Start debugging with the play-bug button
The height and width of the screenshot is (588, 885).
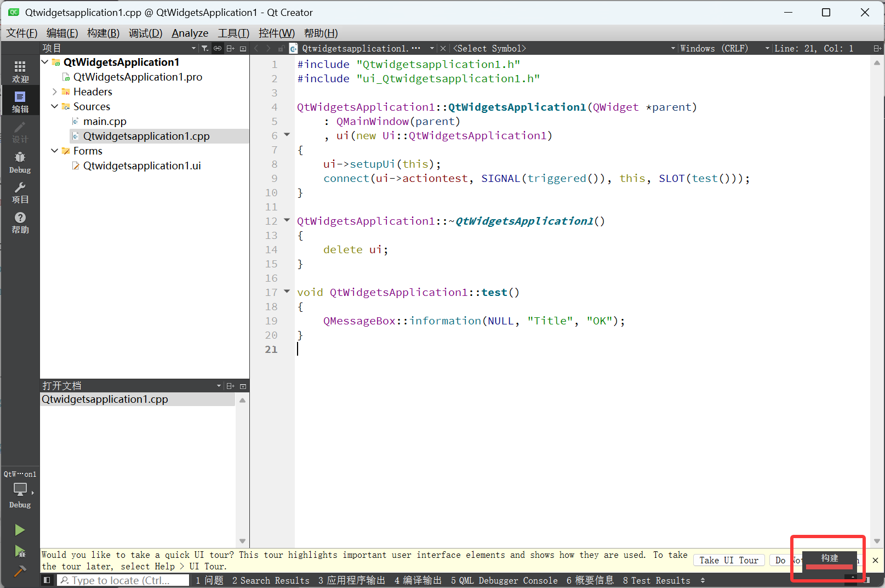coord(20,551)
